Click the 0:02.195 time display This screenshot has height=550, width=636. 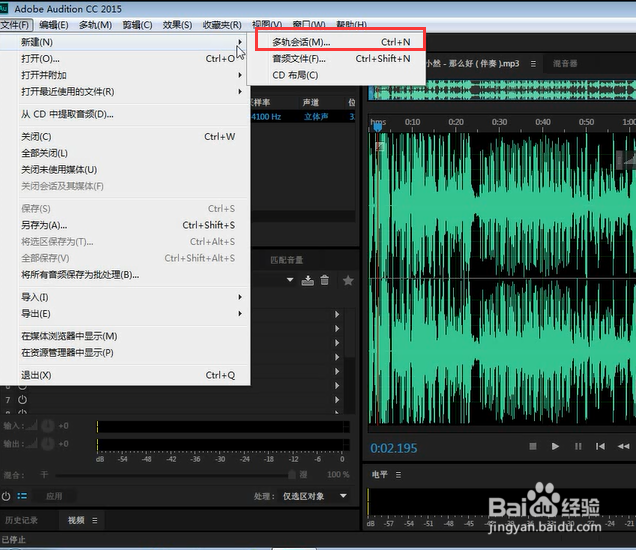[x=393, y=448]
